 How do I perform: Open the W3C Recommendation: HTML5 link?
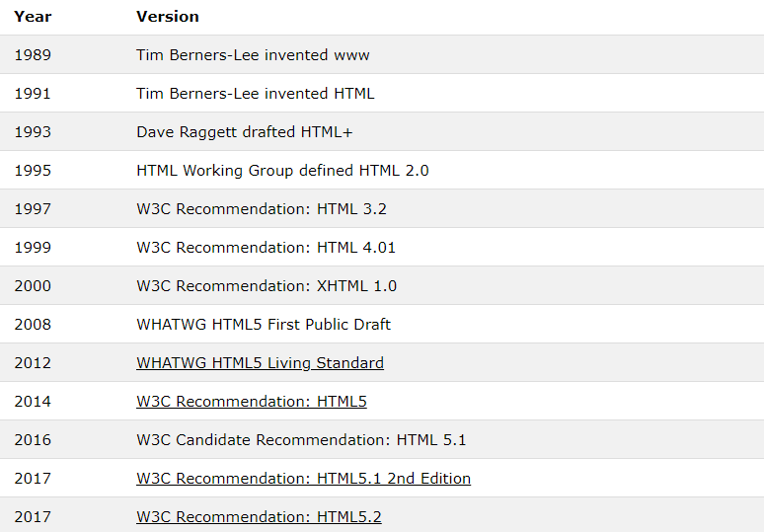252,402
